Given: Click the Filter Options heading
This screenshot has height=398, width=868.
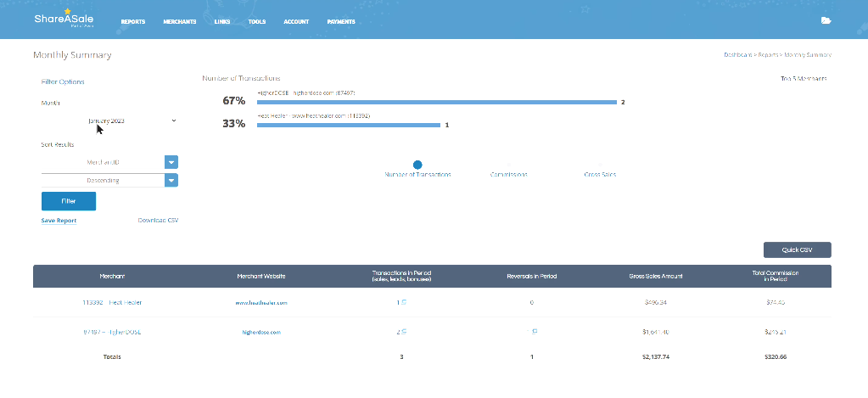Looking at the screenshot, I should pos(63,81).
